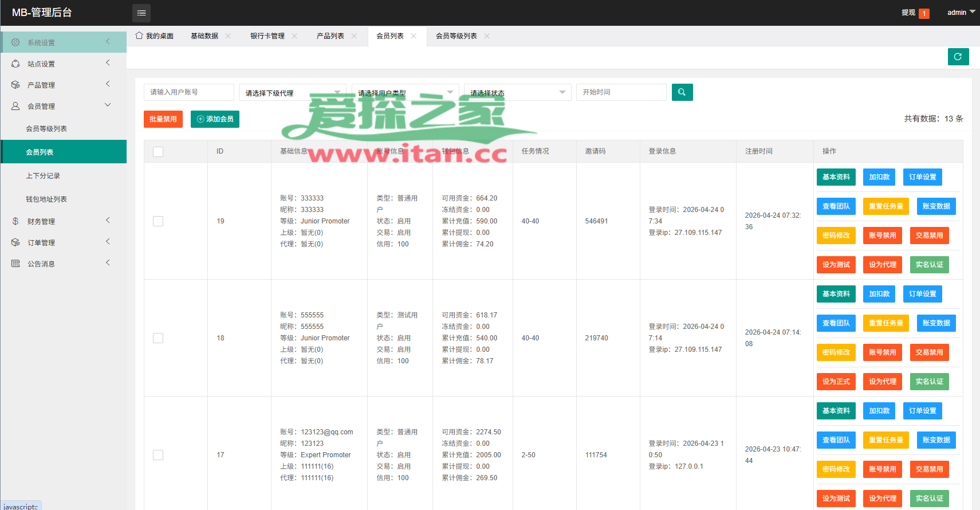Click the home icon on 我的桌面 tab

(139, 36)
